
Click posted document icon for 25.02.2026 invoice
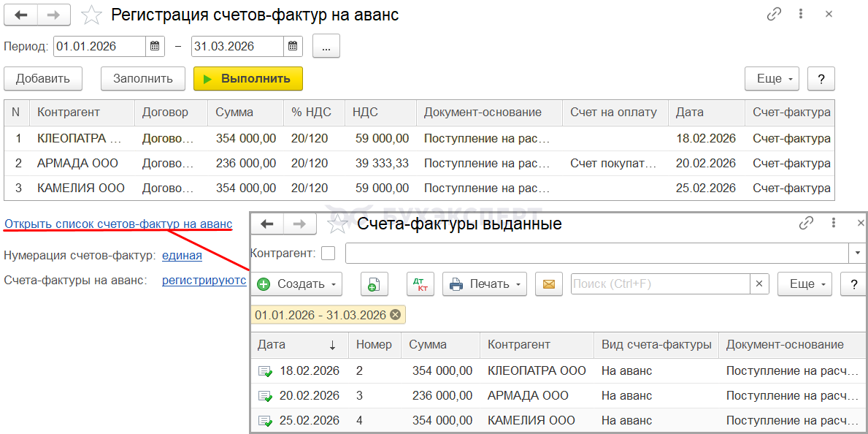click(266, 421)
